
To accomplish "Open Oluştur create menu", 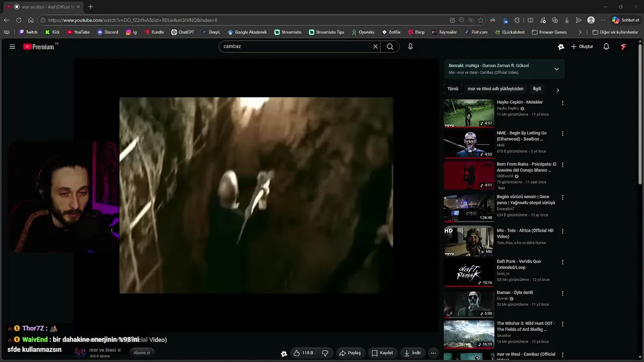I will tap(582, 47).
